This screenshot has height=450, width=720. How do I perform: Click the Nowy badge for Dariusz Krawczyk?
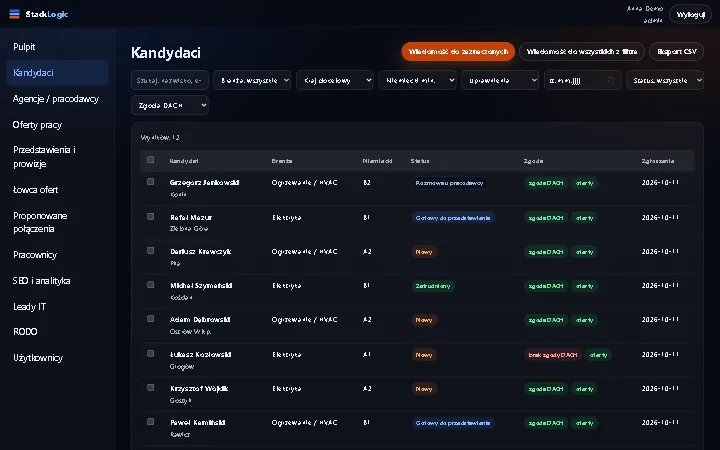point(424,252)
